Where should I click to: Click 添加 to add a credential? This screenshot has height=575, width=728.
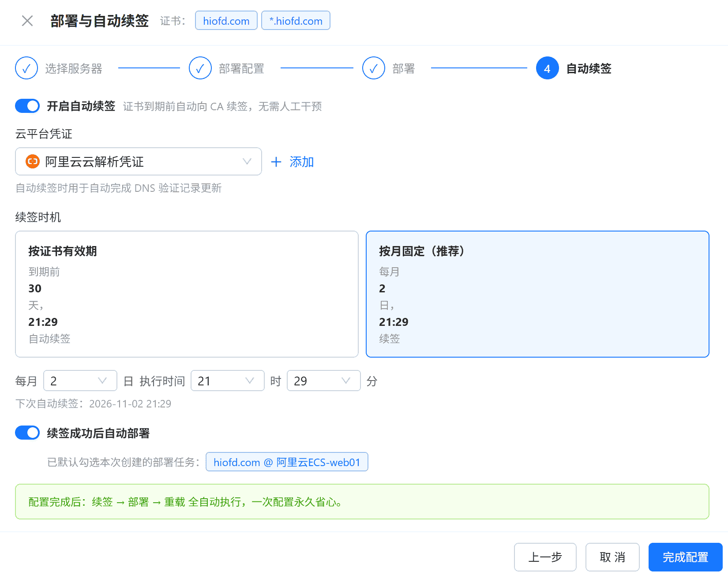tap(302, 162)
